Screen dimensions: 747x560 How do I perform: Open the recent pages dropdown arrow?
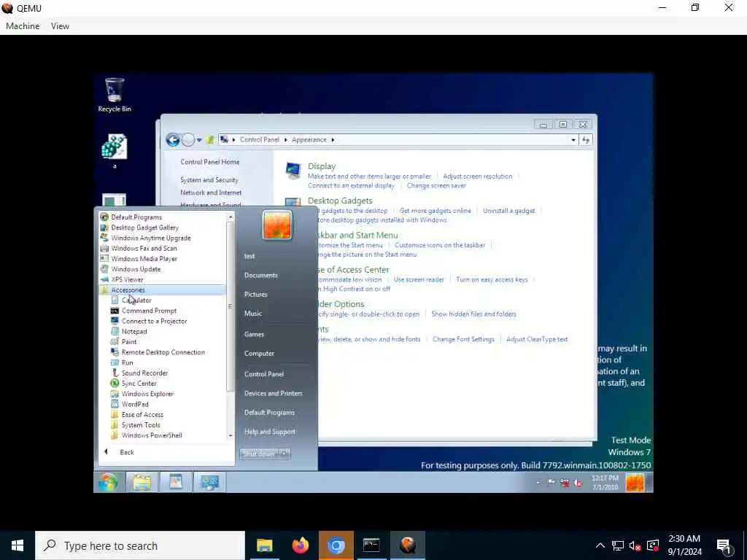198,140
